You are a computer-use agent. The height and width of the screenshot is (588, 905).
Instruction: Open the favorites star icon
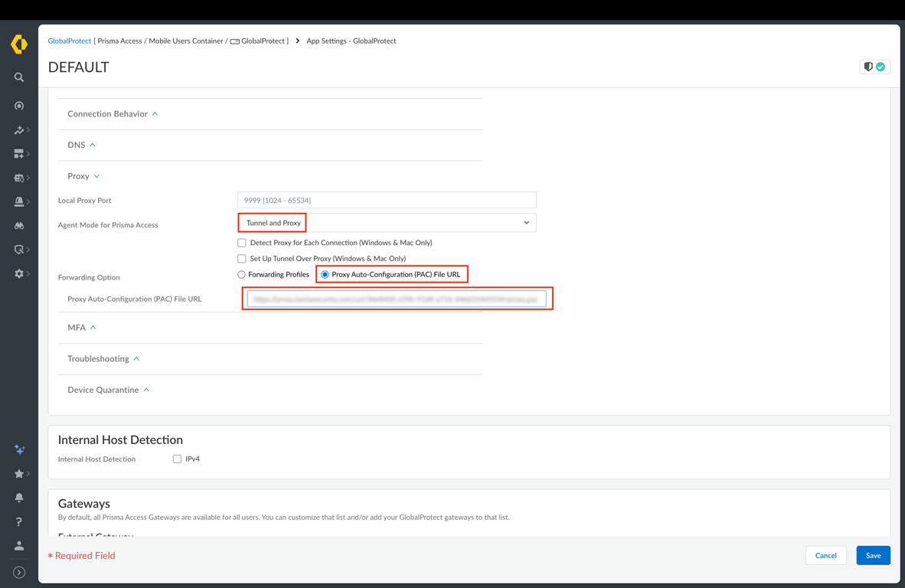pos(19,474)
